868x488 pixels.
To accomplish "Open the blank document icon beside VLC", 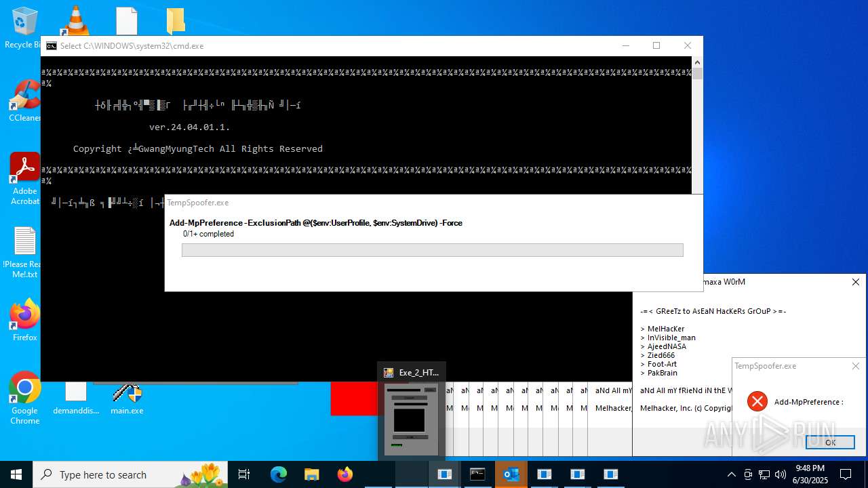I will coord(127,20).
